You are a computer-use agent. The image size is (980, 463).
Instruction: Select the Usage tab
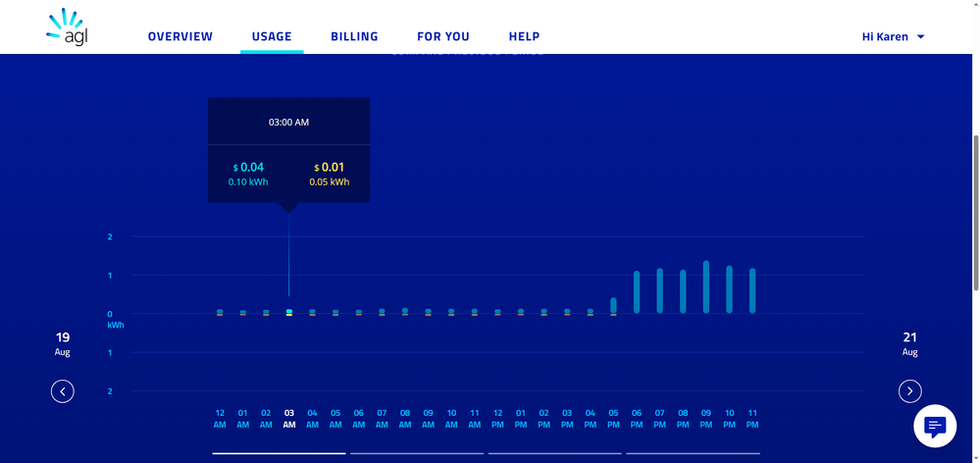tap(272, 36)
